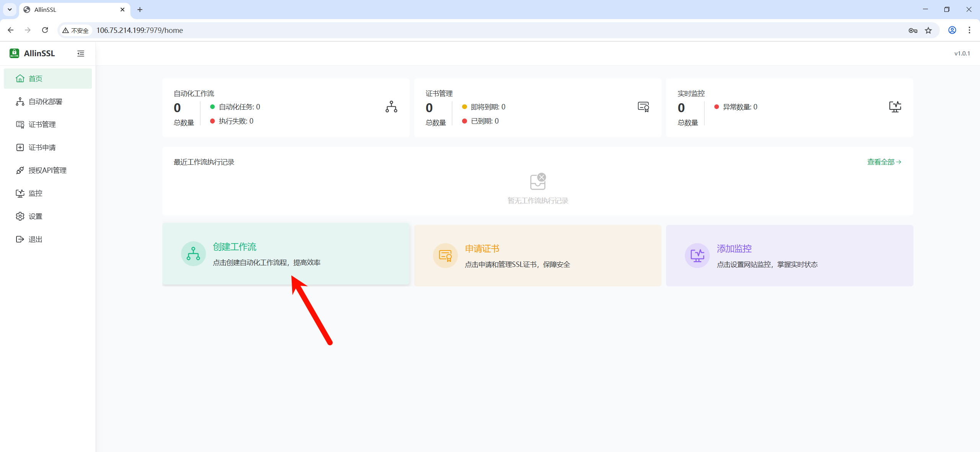Open 设置 in the sidebar
This screenshot has height=452, width=980.
click(x=48, y=216)
